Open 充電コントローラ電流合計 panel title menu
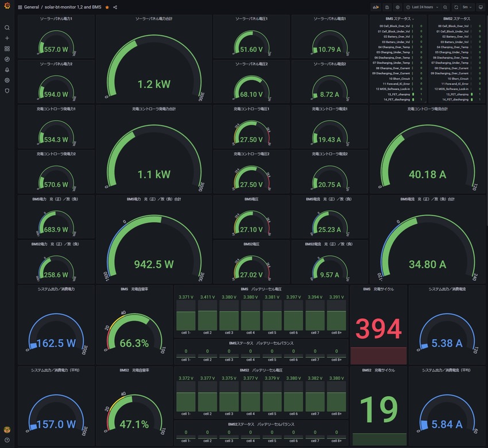488x448 pixels. pyautogui.click(x=427, y=109)
